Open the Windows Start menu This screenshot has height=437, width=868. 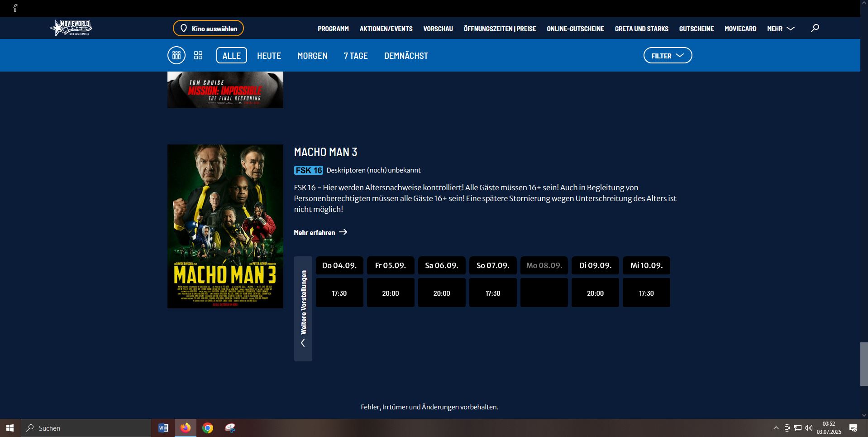click(10, 428)
